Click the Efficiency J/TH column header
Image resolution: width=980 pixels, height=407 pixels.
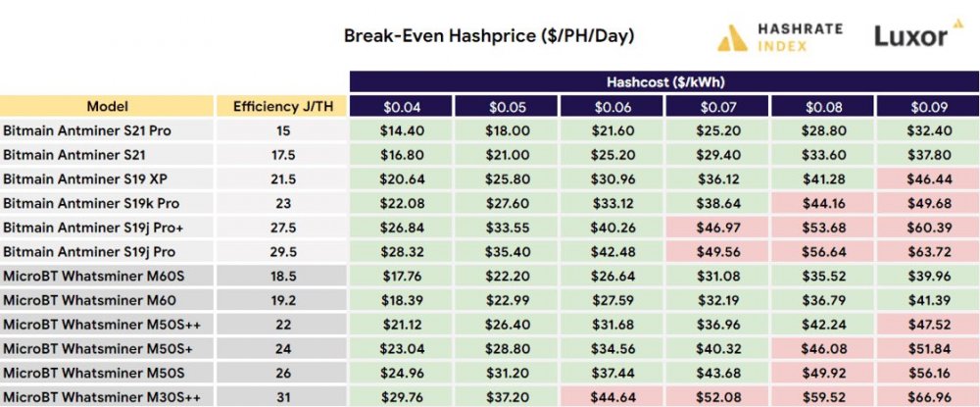[x=282, y=106]
